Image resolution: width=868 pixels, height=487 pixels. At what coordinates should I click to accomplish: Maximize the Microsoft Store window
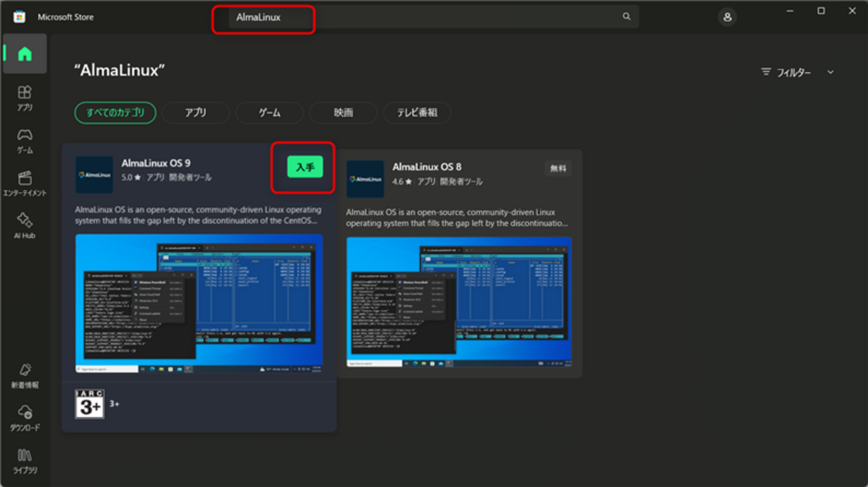821,11
